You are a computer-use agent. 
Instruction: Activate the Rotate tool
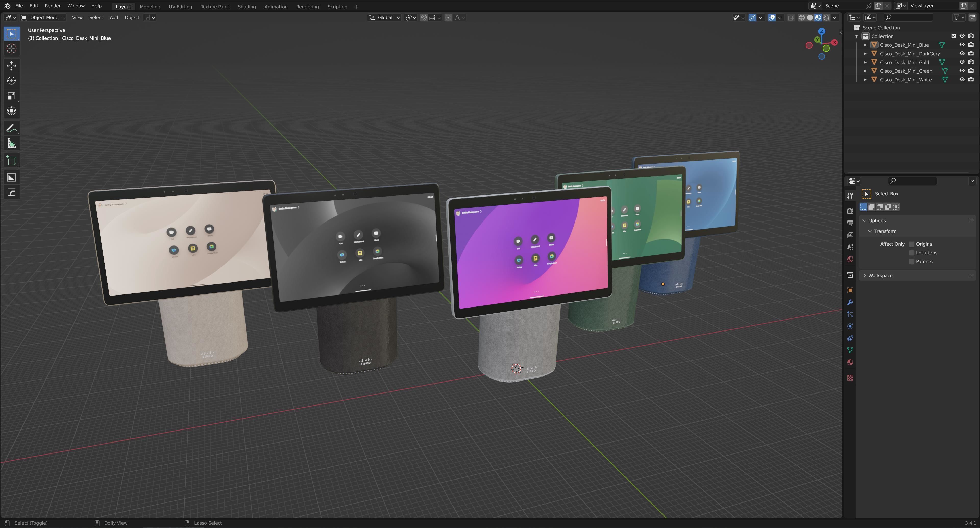(x=11, y=81)
